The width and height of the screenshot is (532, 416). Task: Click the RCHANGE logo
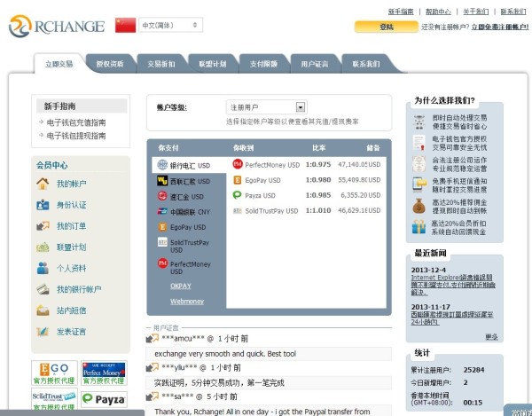[x=57, y=26]
